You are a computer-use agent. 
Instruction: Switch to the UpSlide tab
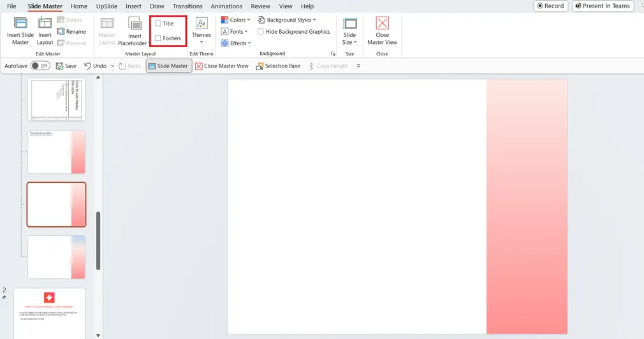tap(106, 6)
